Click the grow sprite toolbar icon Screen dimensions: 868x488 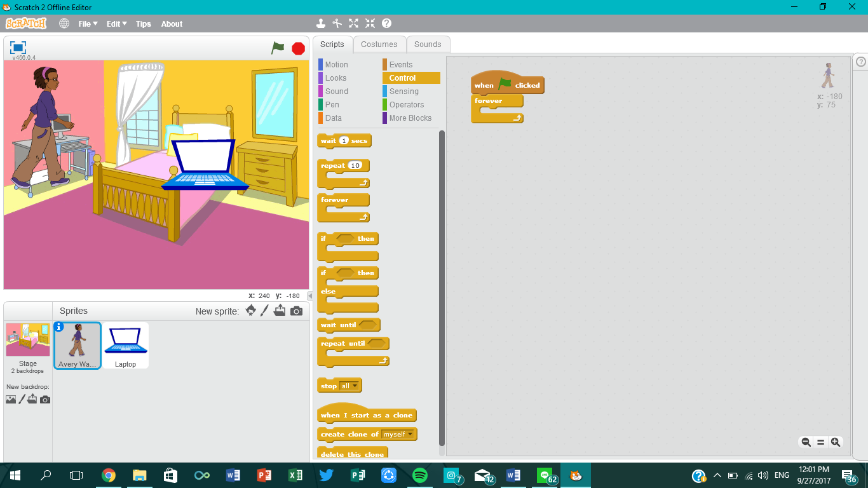[353, 24]
